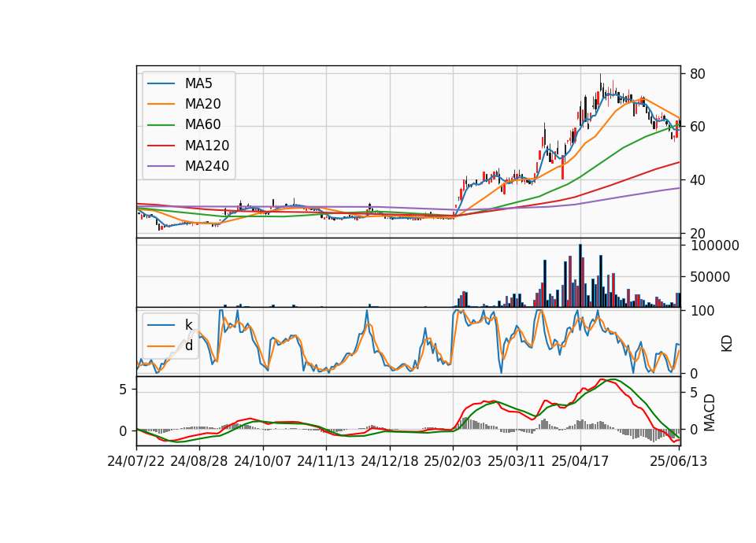Click price axis value 40
The width and height of the screenshot is (756, 543).
coord(697,180)
